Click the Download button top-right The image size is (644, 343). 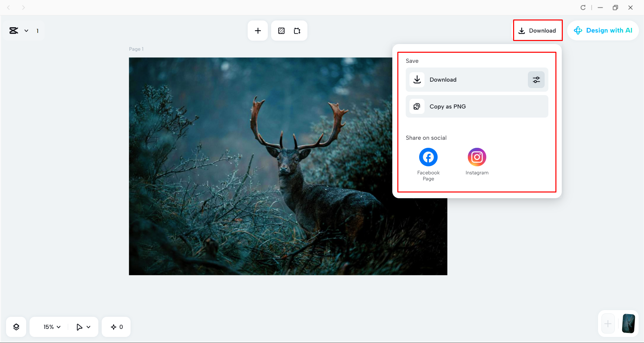pos(538,30)
